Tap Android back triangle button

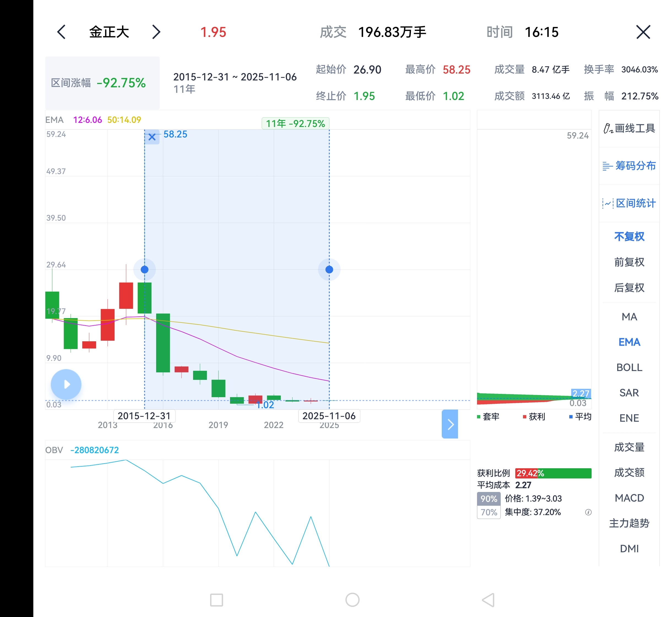(488, 600)
